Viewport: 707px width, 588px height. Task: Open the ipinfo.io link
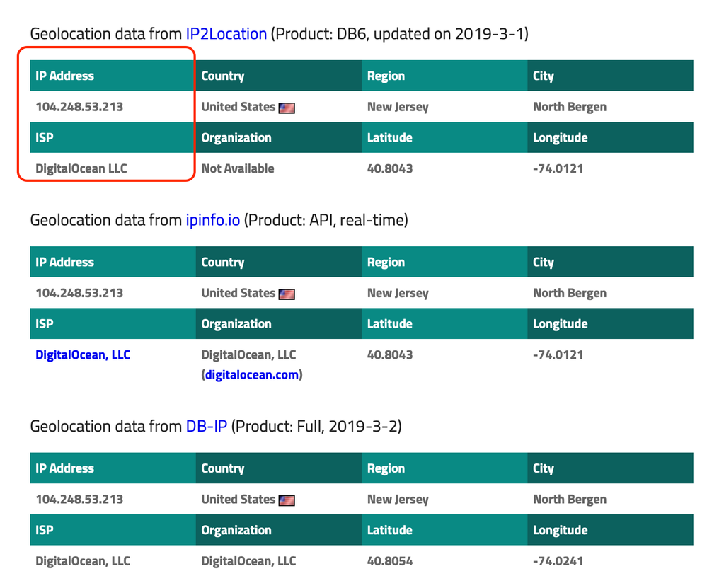[x=213, y=220]
